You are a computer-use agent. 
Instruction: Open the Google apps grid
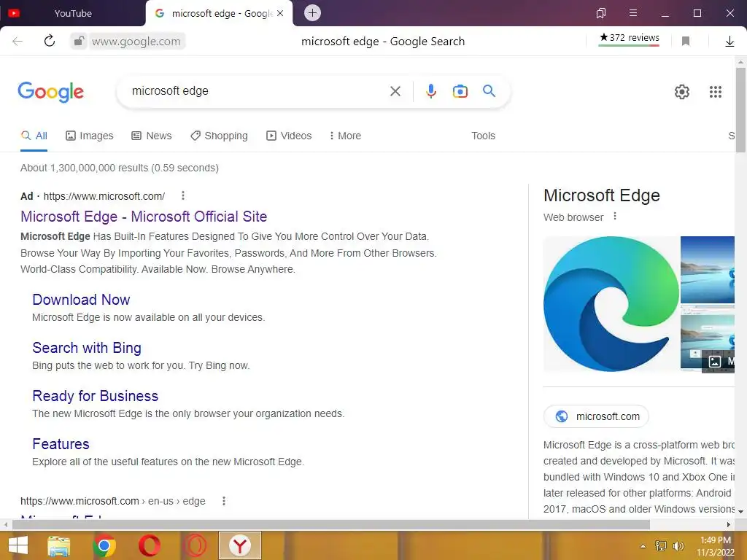(x=716, y=91)
